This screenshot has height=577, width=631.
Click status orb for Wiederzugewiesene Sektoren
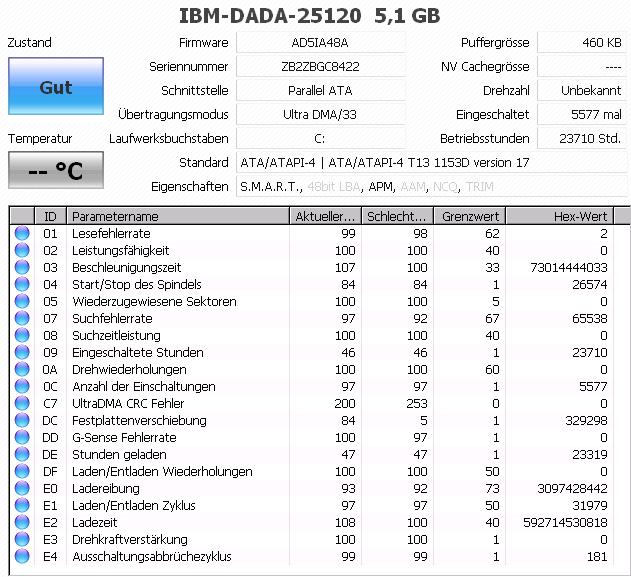22,301
